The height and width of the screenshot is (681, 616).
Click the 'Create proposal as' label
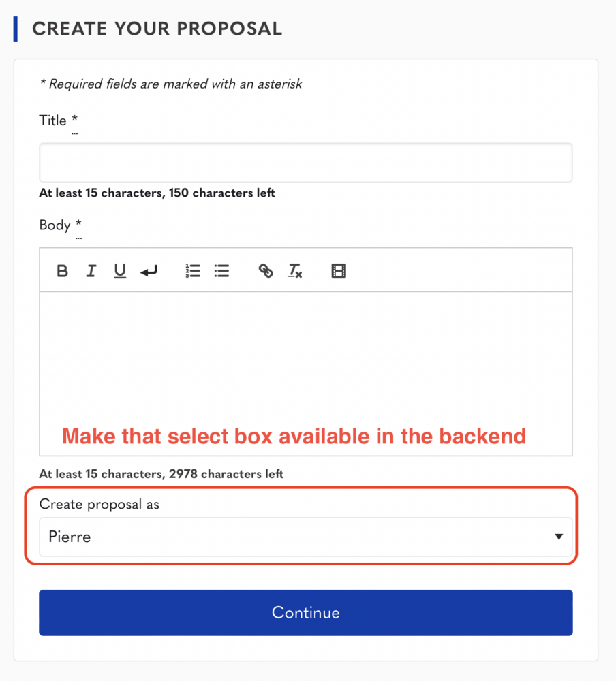(x=99, y=505)
